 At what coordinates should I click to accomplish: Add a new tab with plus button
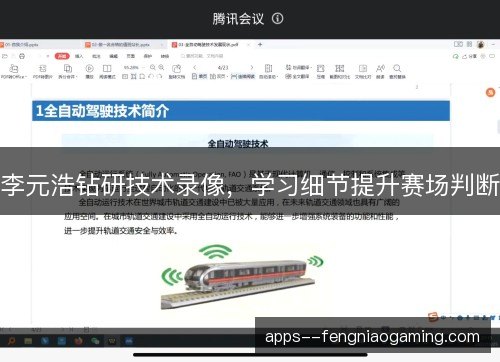click(x=260, y=44)
